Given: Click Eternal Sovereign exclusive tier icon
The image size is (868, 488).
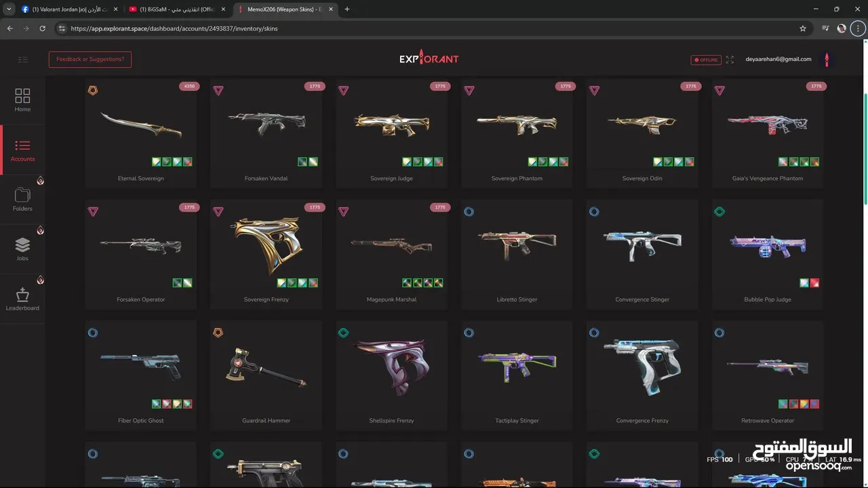Looking at the screenshot, I should pos(93,90).
